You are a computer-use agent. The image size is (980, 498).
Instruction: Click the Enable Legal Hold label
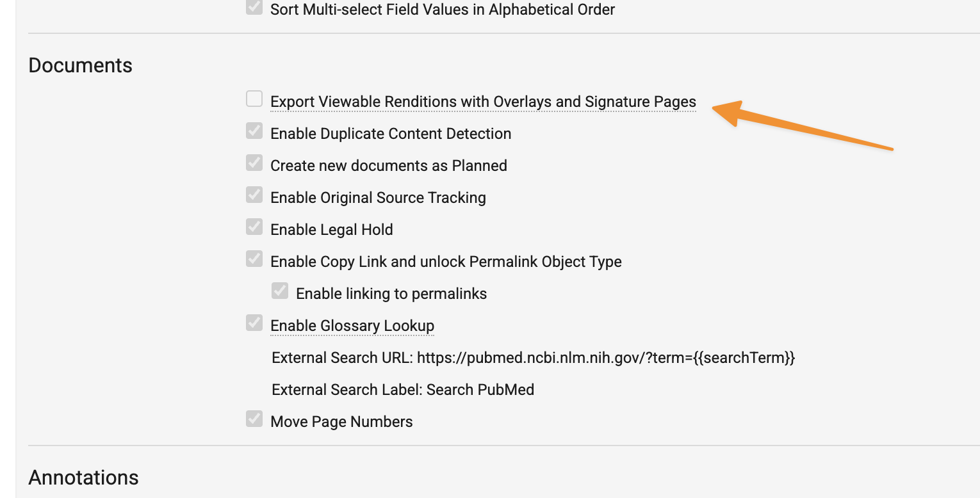coord(332,230)
